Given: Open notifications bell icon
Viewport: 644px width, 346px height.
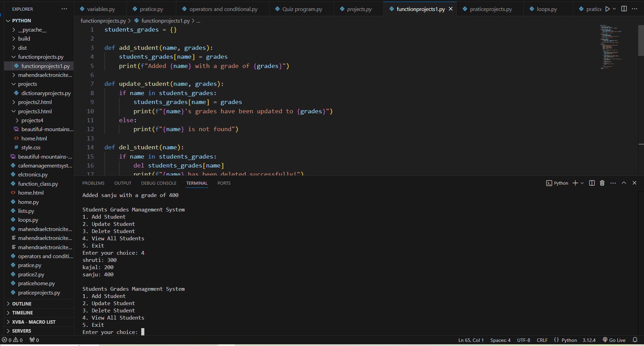Looking at the screenshot, I should point(635,340).
